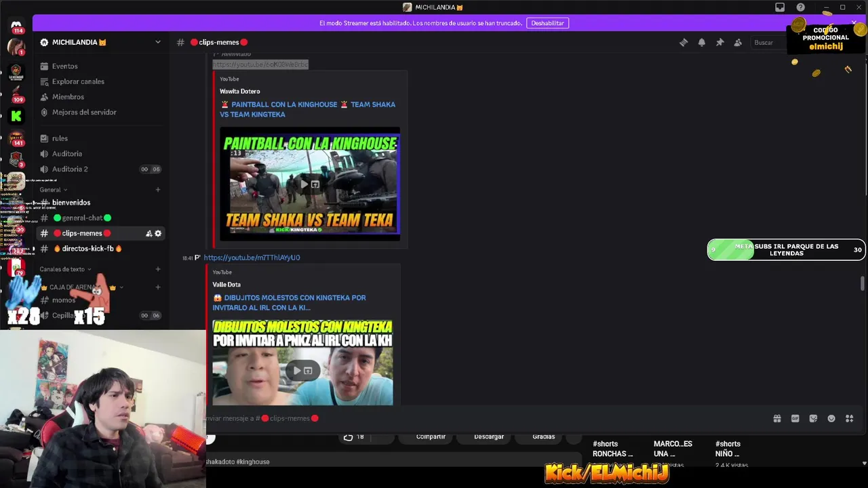Click the message input for clips-memes

tap(488, 418)
